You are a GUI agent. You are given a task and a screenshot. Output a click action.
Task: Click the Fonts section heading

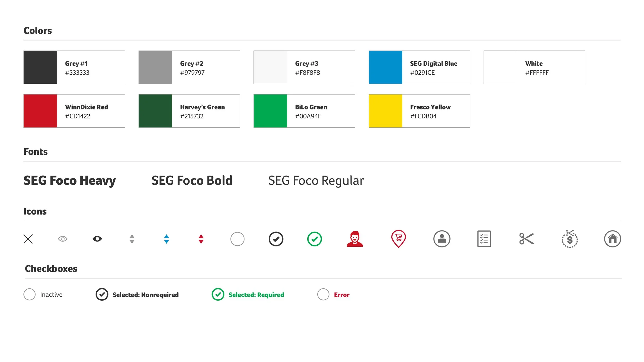(x=36, y=152)
